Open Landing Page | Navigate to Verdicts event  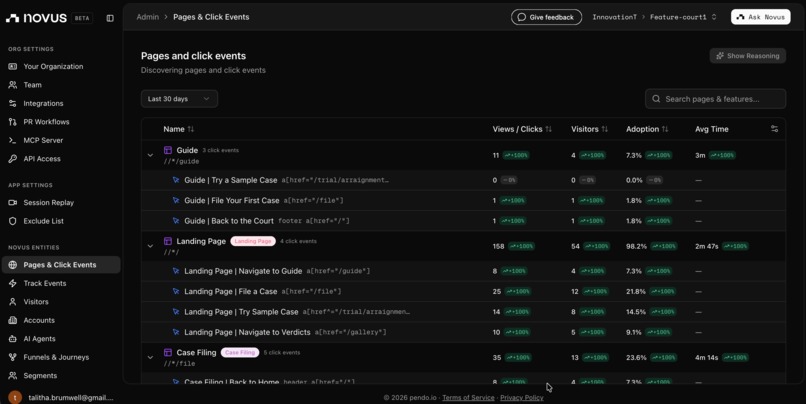pyautogui.click(x=247, y=333)
